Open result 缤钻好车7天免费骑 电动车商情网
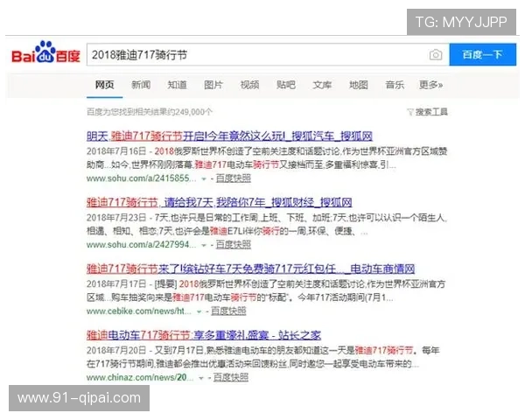This screenshot has width=525, height=420. pos(250,269)
